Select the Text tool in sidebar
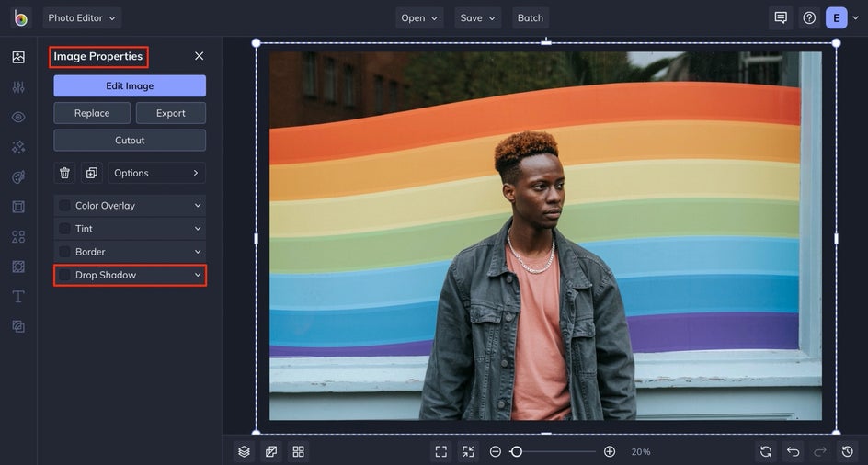Viewport: 868px width, 465px height. click(x=18, y=296)
